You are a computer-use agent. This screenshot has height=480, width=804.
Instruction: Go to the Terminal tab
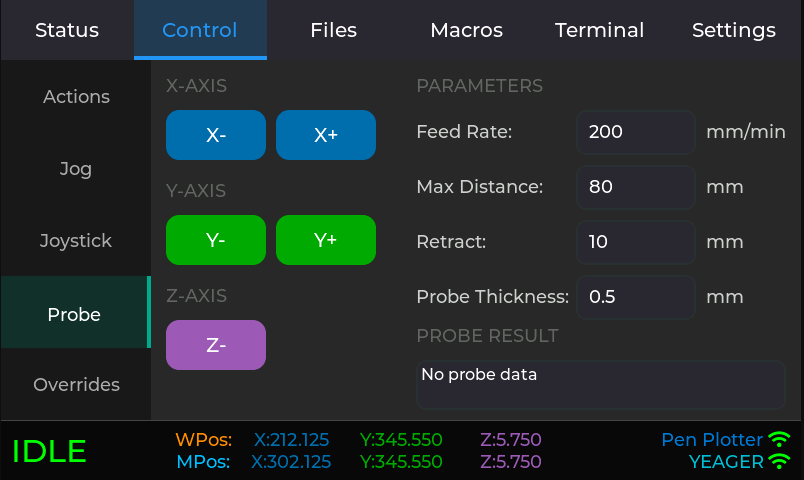click(x=599, y=30)
